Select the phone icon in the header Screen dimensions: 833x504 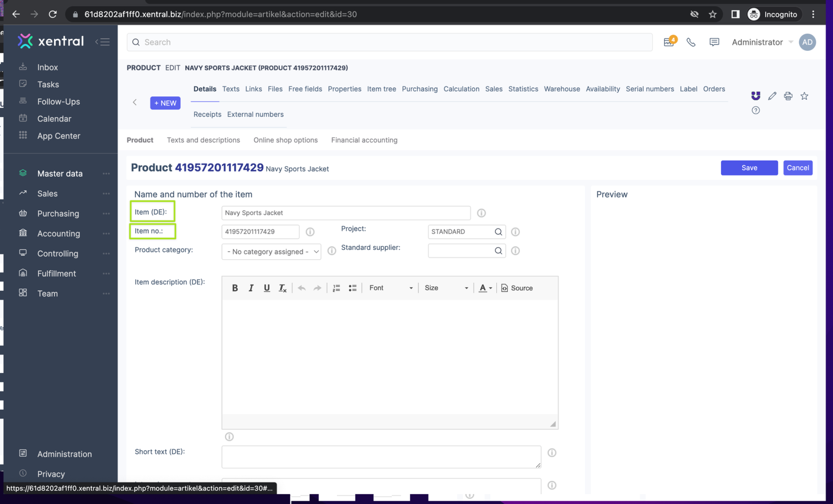(691, 42)
